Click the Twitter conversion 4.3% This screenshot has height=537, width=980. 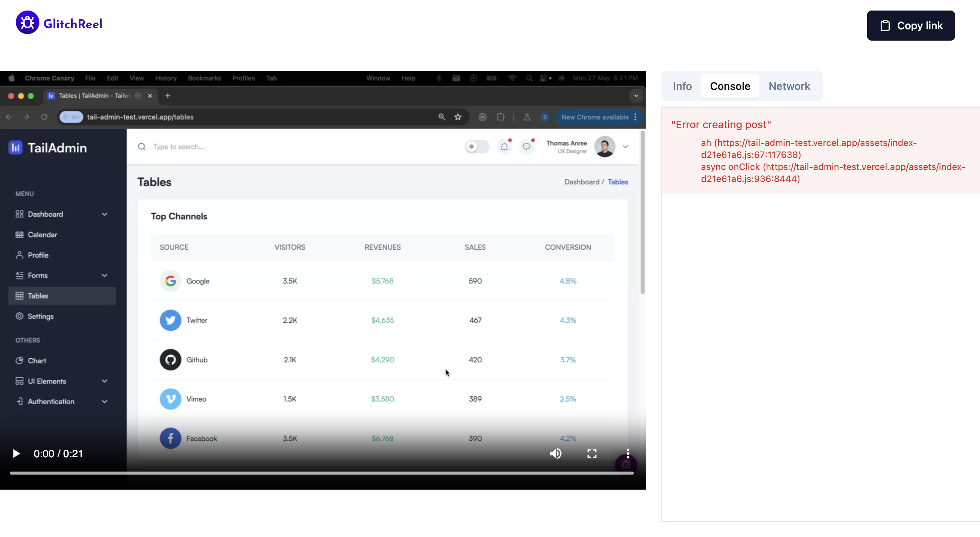point(568,320)
